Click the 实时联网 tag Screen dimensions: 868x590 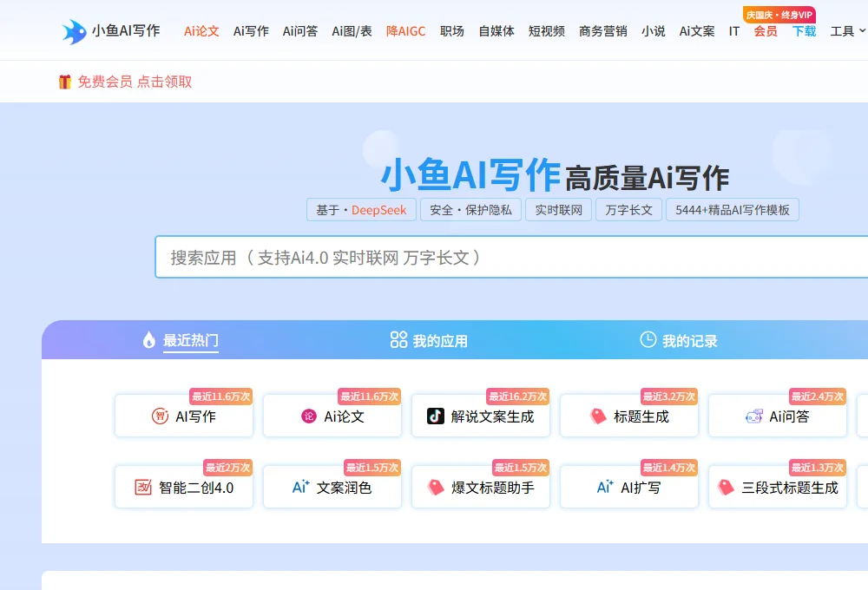coord(558,210)
